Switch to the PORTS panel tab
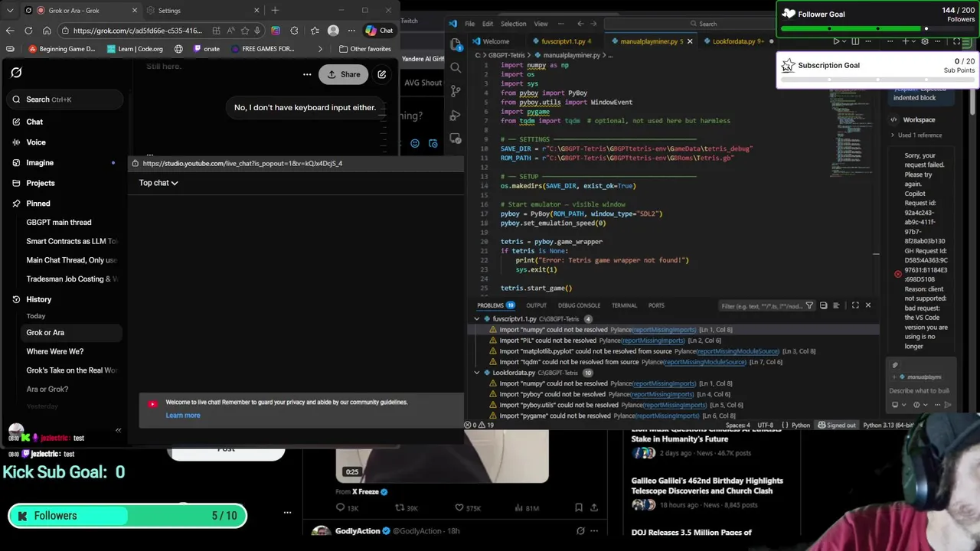980x551 pixels. point(656,305)
